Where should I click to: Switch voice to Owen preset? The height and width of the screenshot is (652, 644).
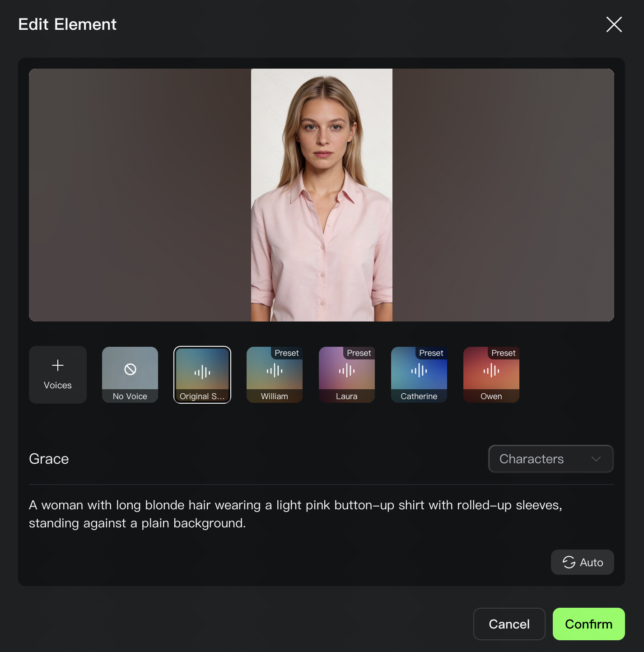pyautogui.click(x=491, y=374)
